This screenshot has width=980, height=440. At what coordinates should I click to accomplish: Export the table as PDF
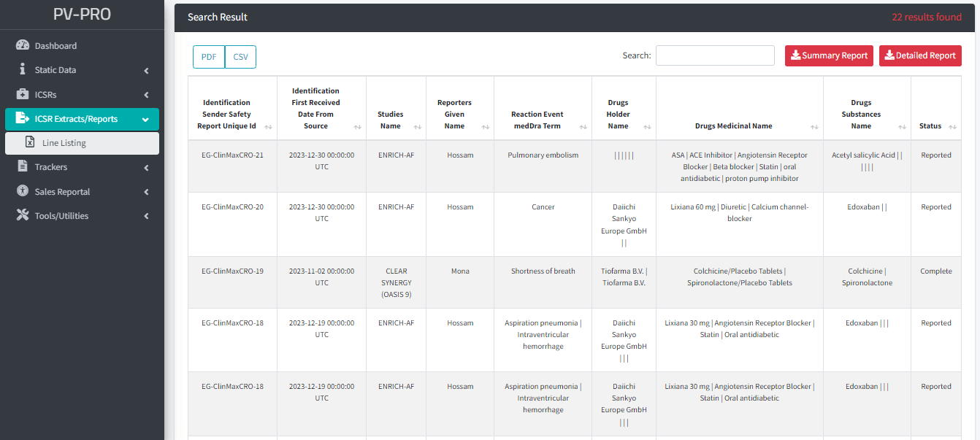209,57
